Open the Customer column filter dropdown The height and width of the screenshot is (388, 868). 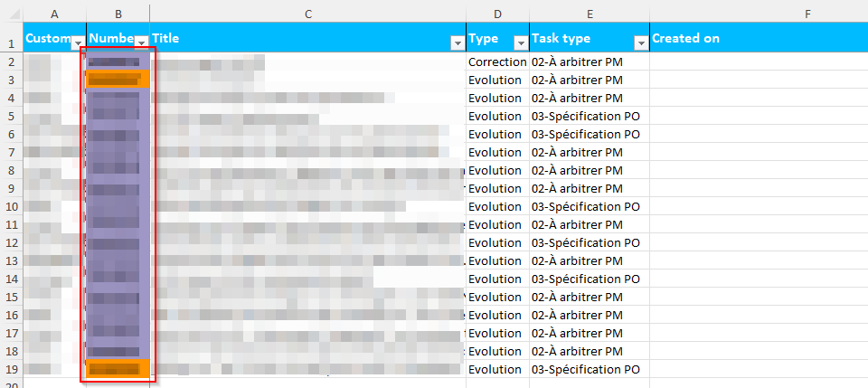click(x=78, y=43)
